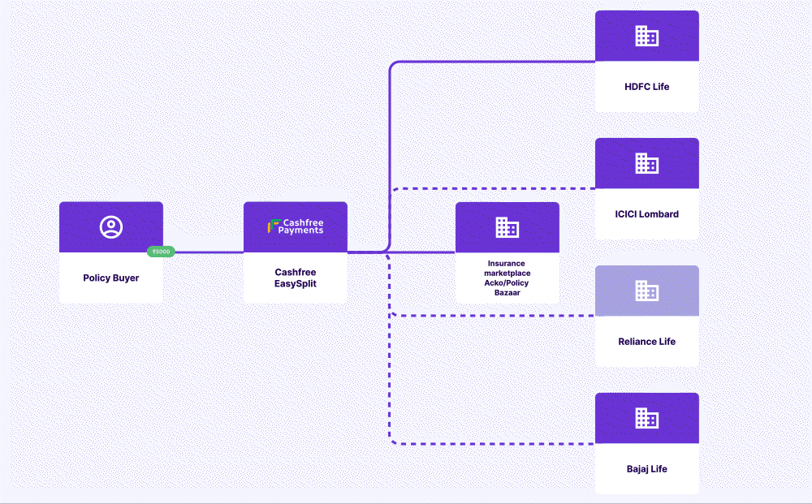
Task: Select the HDFC Life label
Action: pos(647,86)
